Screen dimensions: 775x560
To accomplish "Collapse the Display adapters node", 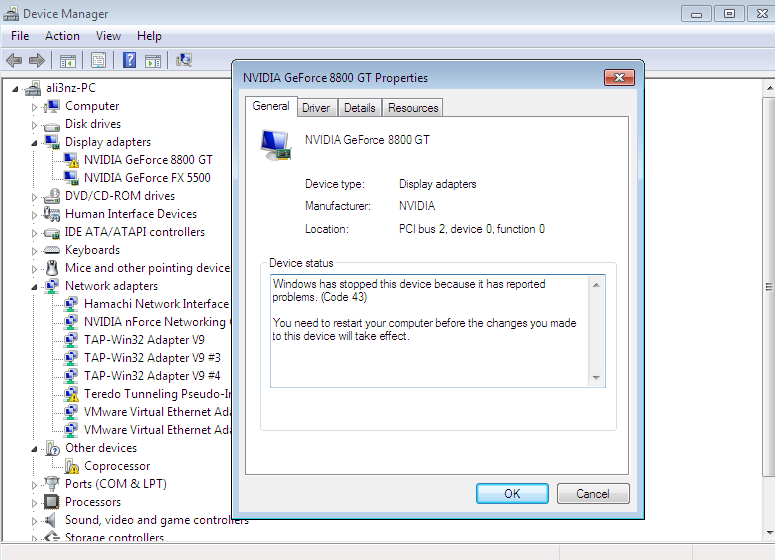I will (34, 143).
